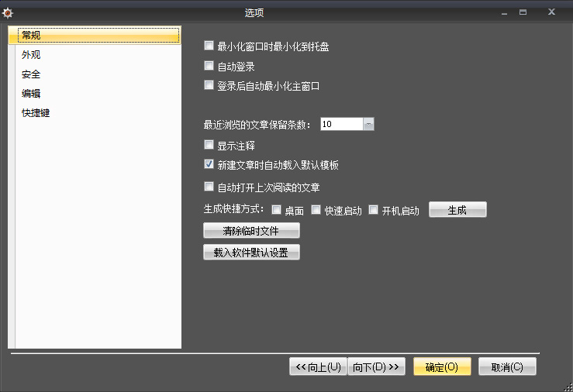Go to the 快捷键 settings
The width and height of the screenshot is (573, 392).
[36, 113]
